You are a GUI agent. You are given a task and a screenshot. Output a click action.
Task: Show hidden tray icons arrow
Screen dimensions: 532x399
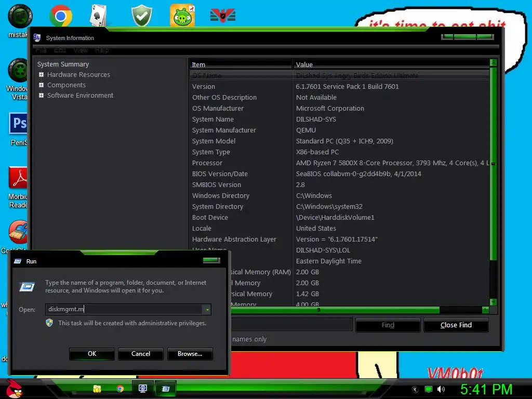click(415, 390)
